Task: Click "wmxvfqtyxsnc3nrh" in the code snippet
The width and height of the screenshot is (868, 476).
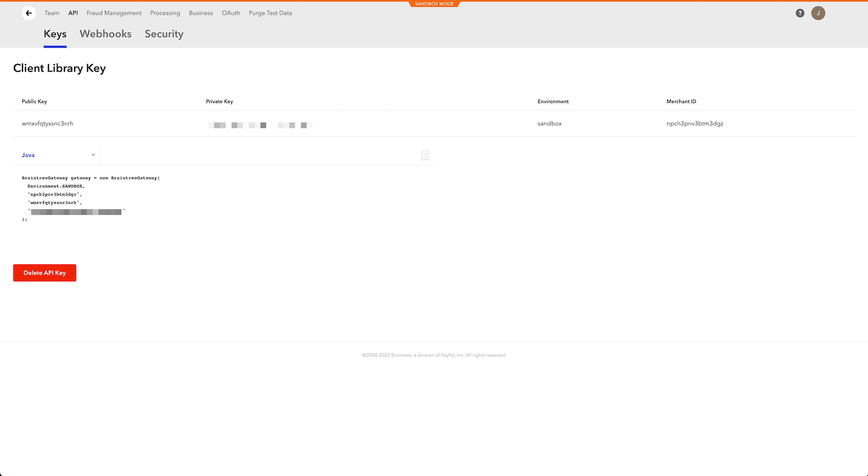Action: [x=55, y=203]
